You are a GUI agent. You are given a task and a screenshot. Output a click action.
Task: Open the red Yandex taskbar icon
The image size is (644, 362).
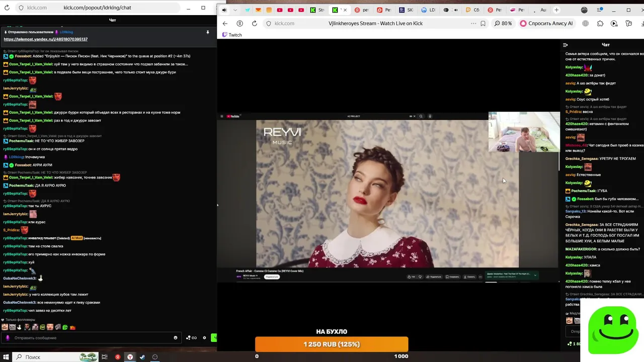117,357
